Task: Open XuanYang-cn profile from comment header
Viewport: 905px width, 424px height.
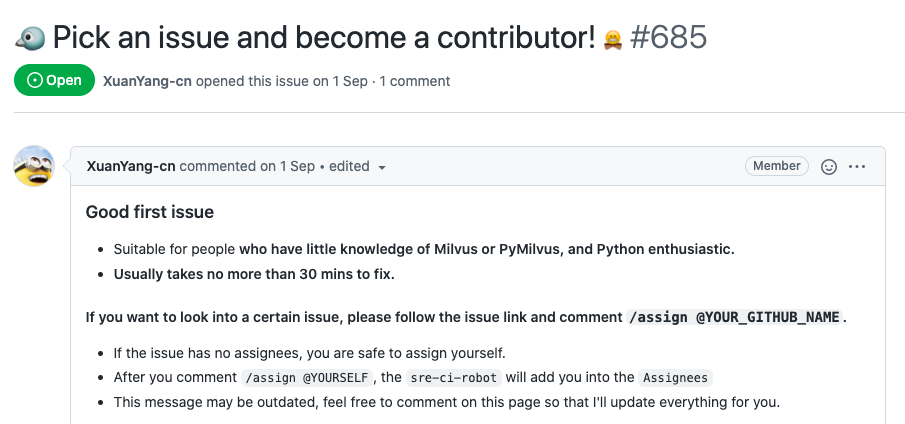Action: [131, 166]
